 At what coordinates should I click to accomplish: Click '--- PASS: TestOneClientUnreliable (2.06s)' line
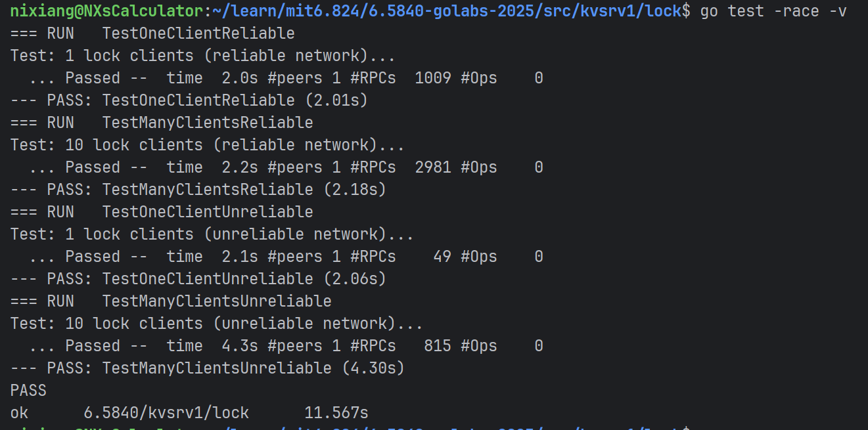(x=198, y=279)
